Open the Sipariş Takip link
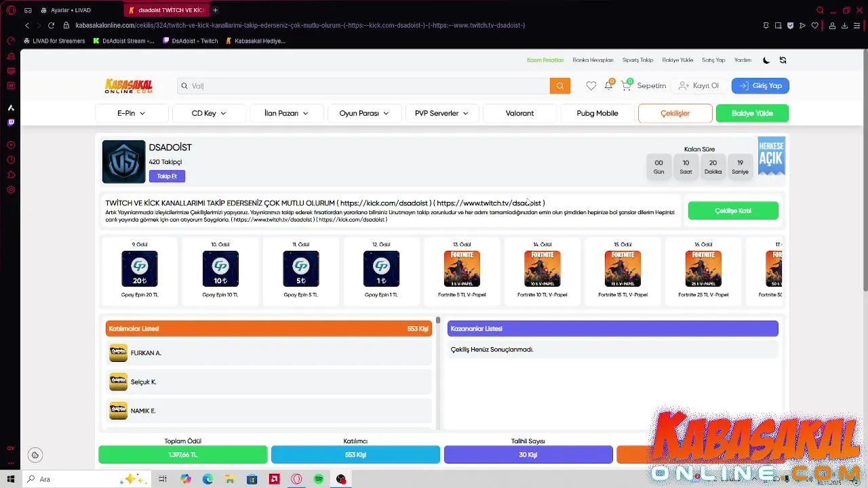The image size is (868, 488). coord(637,60)
